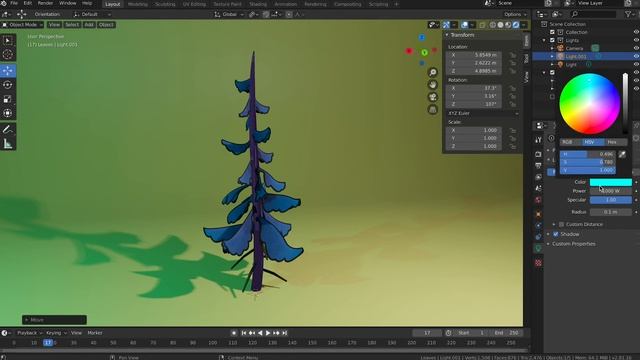Viewport: 640px width, 360px height.
Task: Open the Edit menu
Action: [x=27, y=3]
